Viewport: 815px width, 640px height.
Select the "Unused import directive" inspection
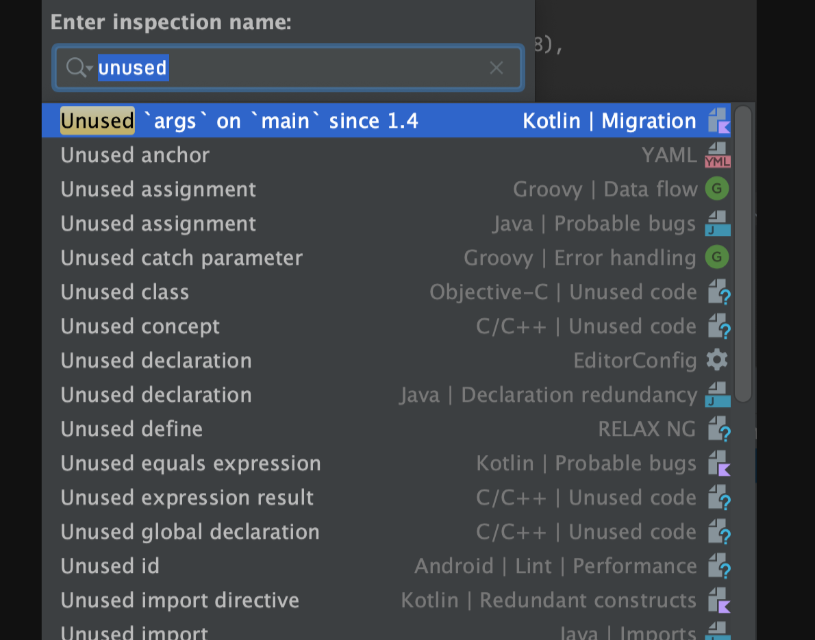pos(300,600)
